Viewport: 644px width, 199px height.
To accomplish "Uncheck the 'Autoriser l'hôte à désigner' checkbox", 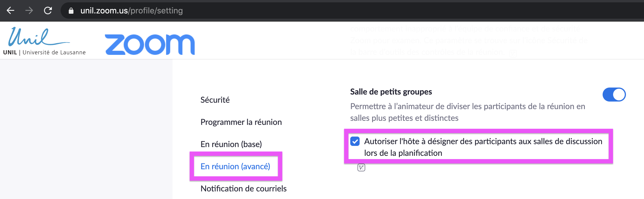I will pyautogui.click(x=355, y=141).
